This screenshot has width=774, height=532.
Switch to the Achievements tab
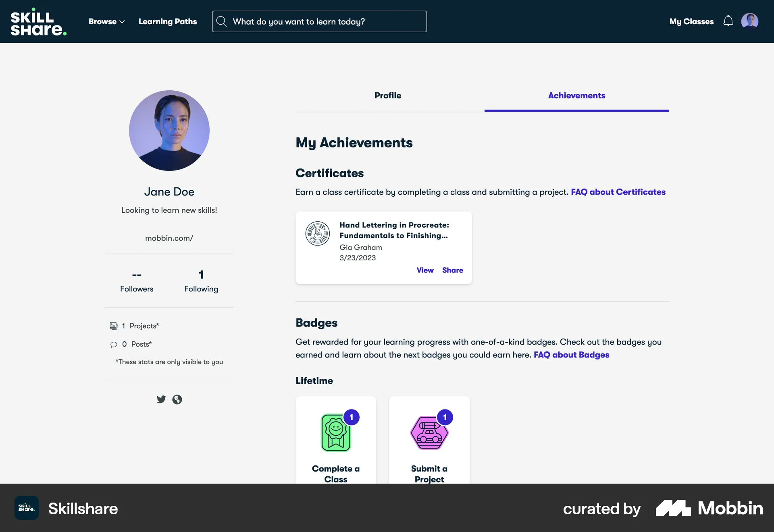pyautogui.click(x=576, y=96)
